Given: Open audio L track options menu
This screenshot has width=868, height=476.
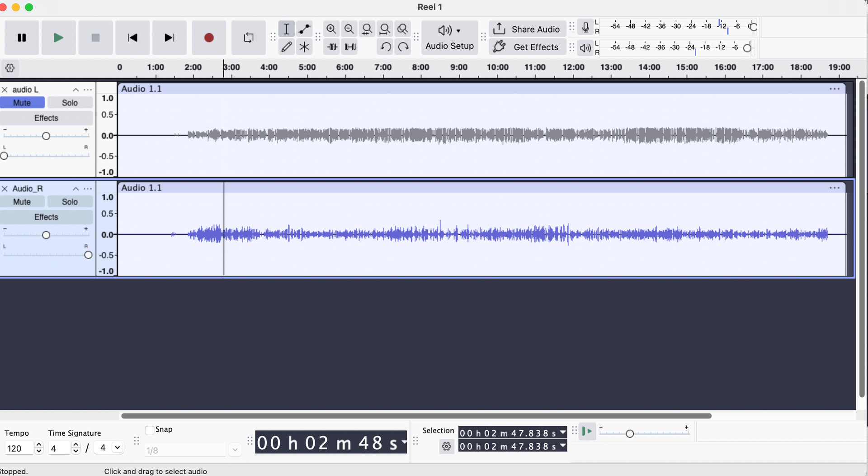Looking at the screenshot, I should coord(88,90).
